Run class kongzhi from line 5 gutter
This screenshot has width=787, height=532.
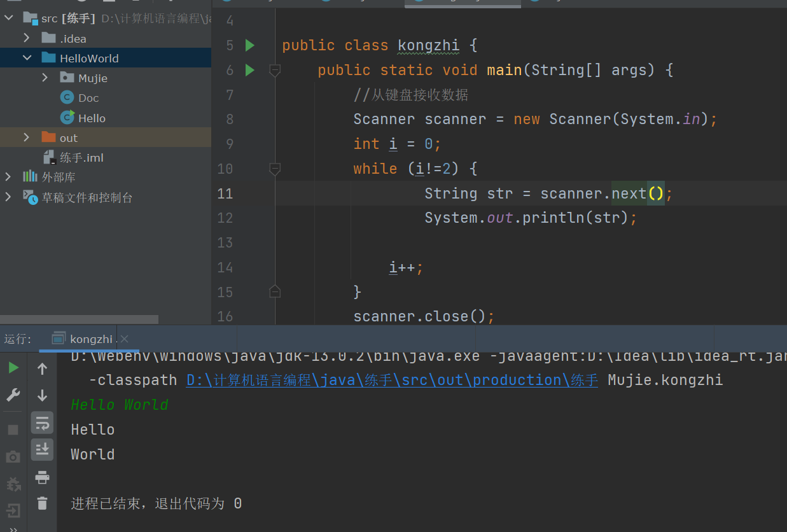250,45
